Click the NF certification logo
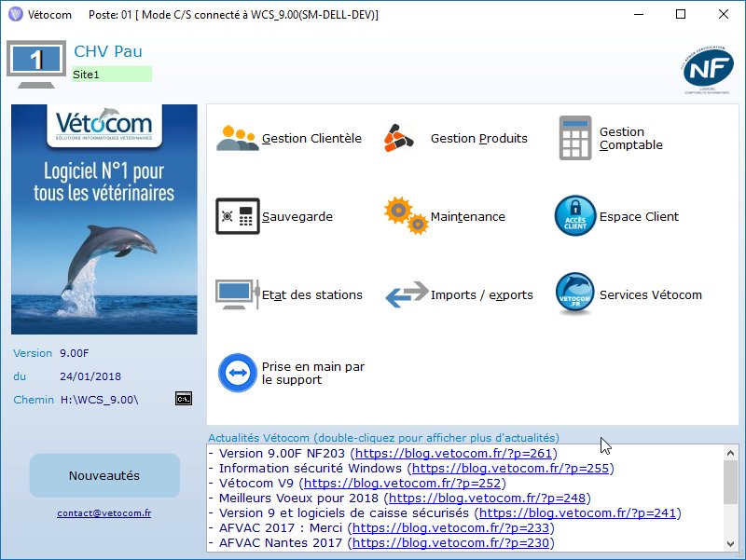 pos(707,70)
